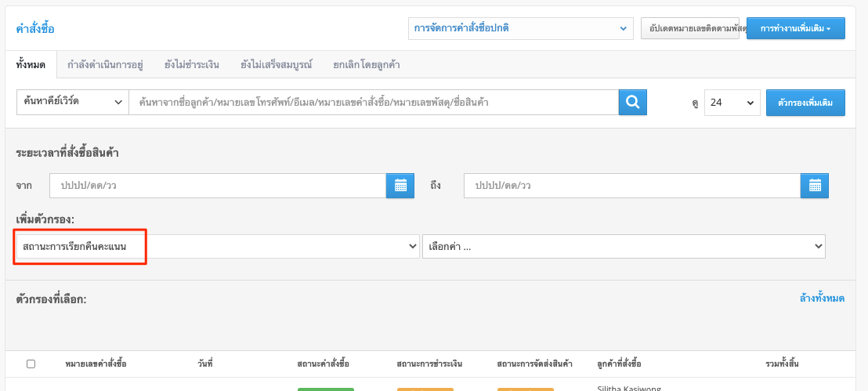Click the ล้างทั้งหมด clear link
The image size is (868, 391).
pos(822,298)
